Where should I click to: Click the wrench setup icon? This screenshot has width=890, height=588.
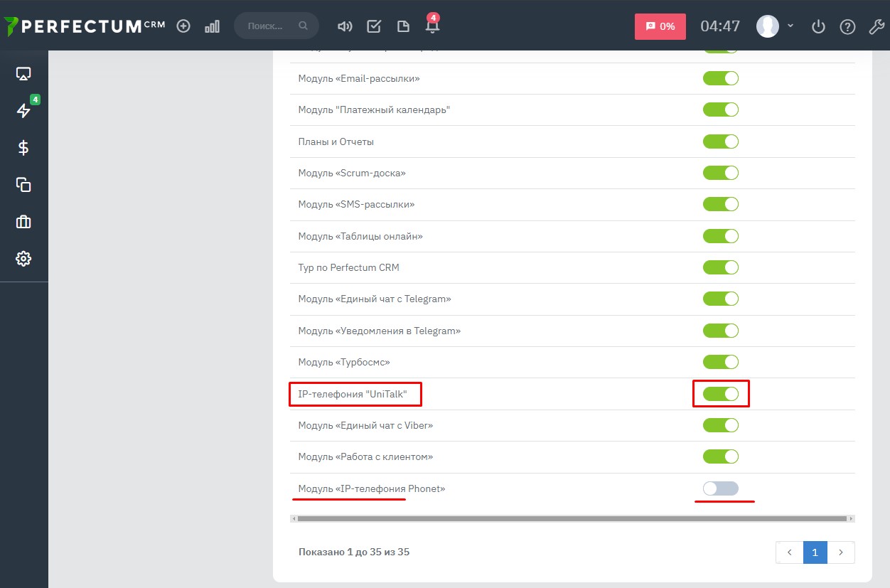876,27
